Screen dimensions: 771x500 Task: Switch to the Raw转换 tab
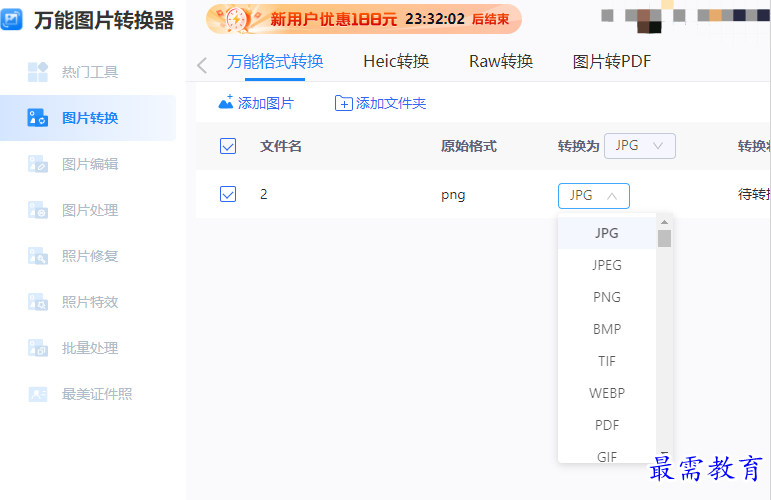tap(501, 61)
